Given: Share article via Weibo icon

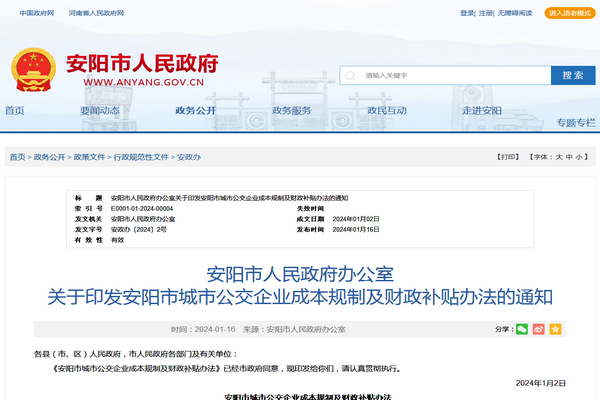Looking at the screenshot, I should click(x=538, y=329).
